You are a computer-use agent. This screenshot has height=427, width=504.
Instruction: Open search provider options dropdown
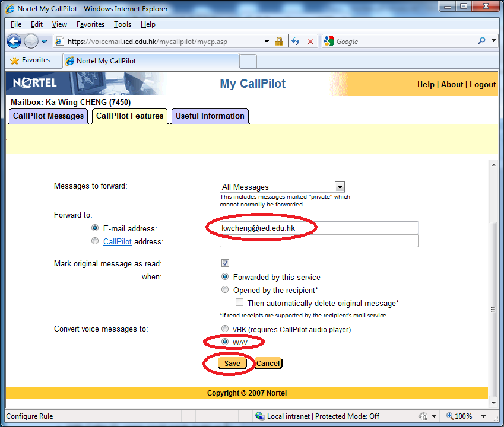click(493, 41)
